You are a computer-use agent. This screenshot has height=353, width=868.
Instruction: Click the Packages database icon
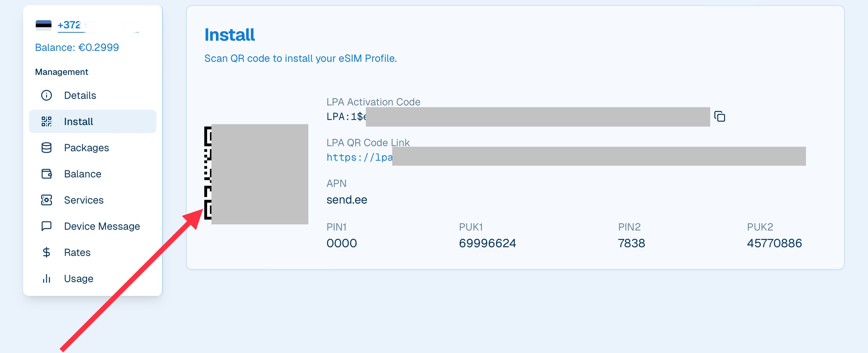point(47,148)
